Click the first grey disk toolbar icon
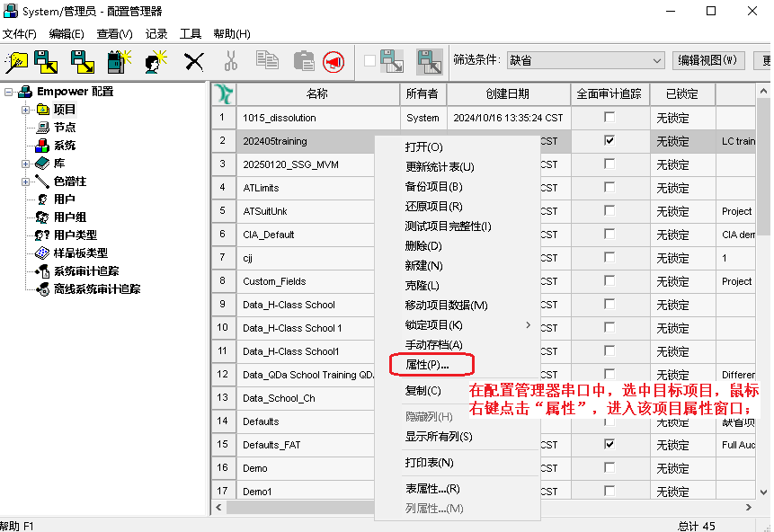This screenshot has height=532, width=774. (392, 61)
